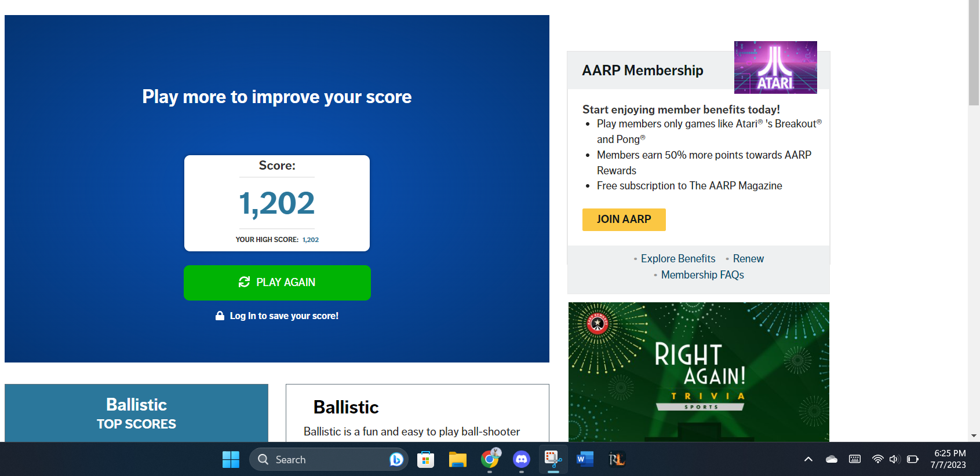Open Bing chat icon in search box
The height and width of the screenshot is (476, 980).
[396, 459]
